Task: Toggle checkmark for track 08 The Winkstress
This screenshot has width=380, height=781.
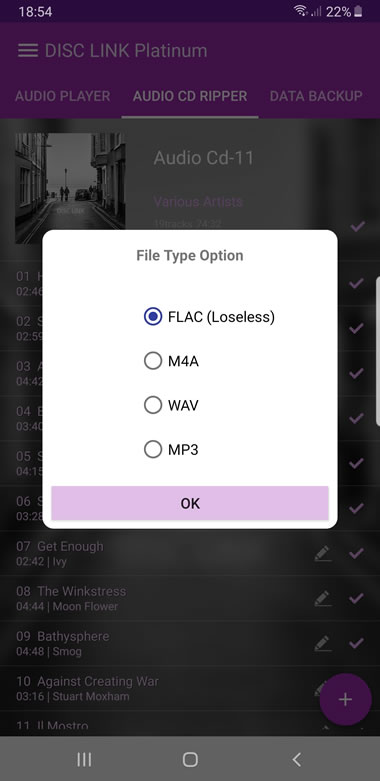Action: [x=356, y=598]
